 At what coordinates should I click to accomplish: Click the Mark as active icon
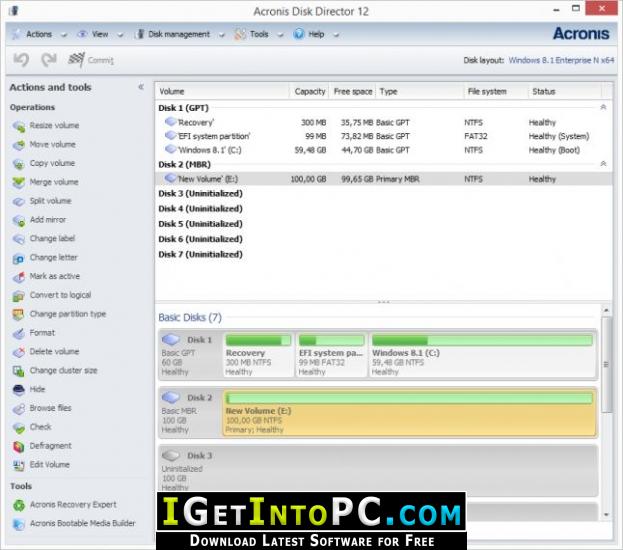click(19, 277)
